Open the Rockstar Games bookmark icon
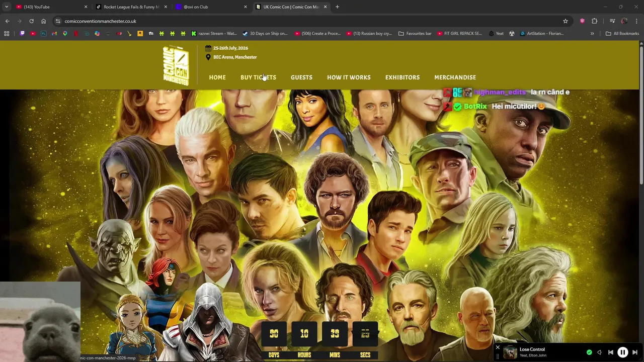 click(140, 34)
